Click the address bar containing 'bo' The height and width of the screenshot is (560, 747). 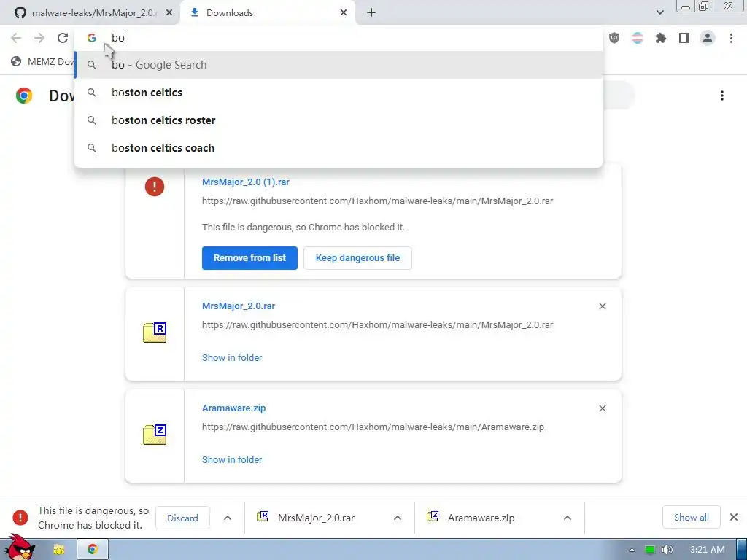[x=338, y=38]
